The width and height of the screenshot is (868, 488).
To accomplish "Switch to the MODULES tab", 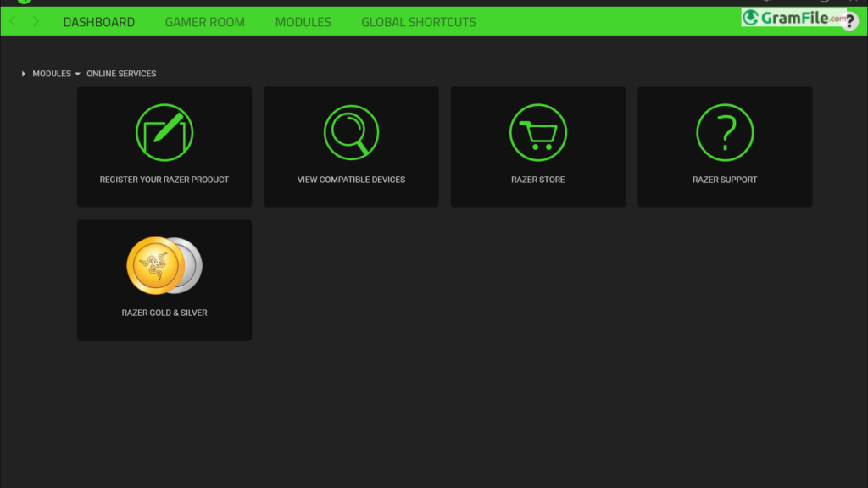I will (x=303, y=22).
